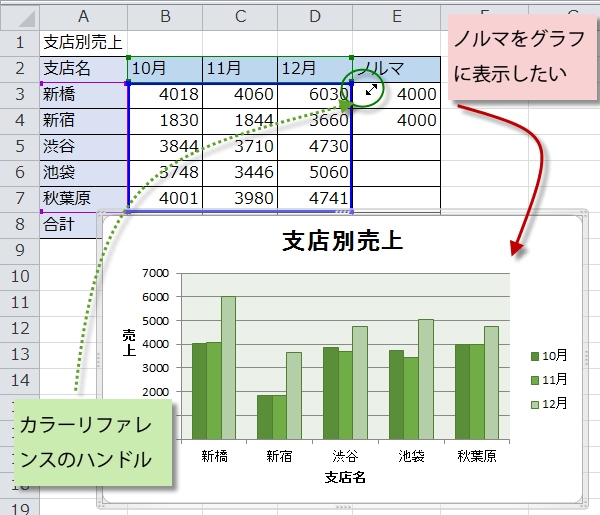The image size is (600, 515).
Task: Click the 売上 vertical axis title
Action: point(129,342)
